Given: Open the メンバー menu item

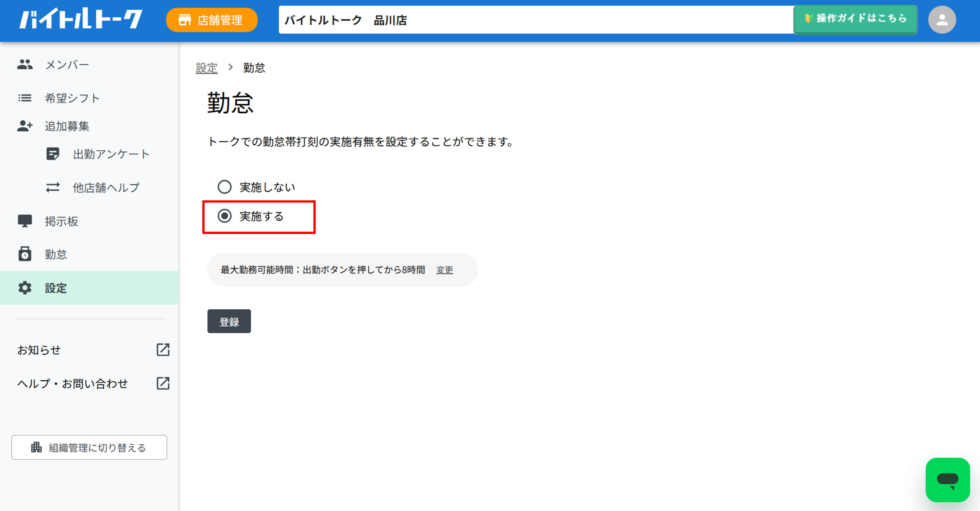Looking at the screenshot, I should (89, 64).
